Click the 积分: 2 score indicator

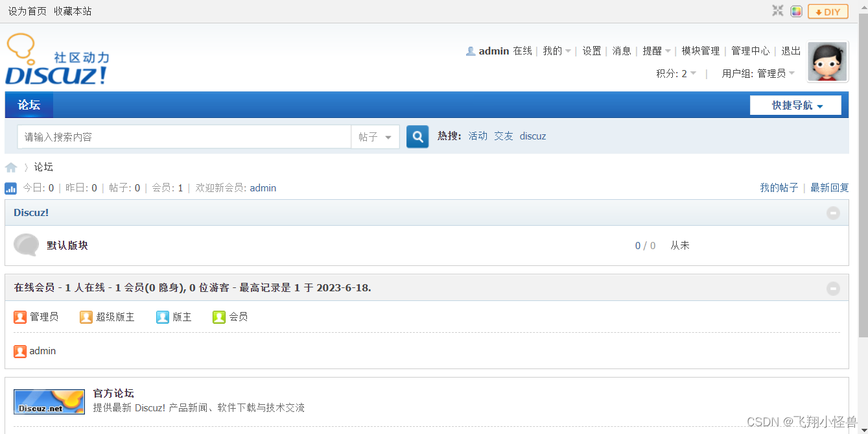(673, 73)
